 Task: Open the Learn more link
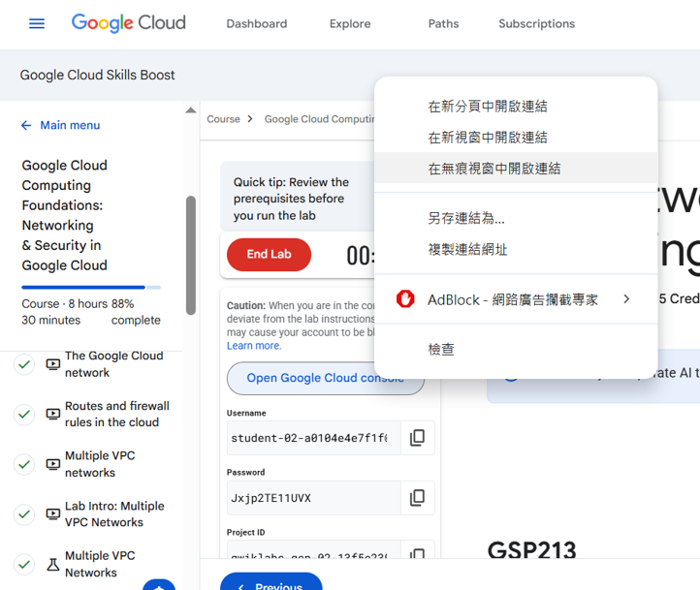(x=253, y=346)
